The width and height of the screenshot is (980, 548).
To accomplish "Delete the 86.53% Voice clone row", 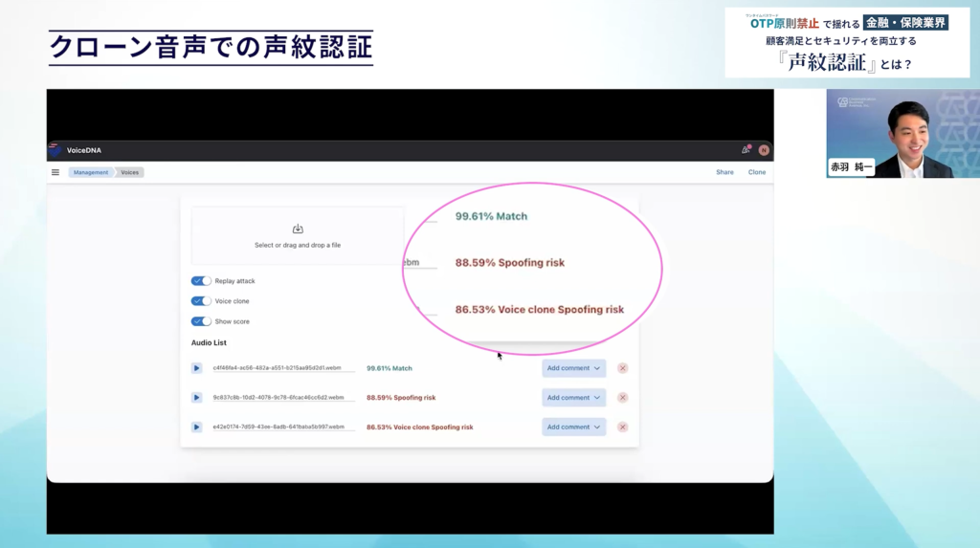I will click(622, 427).
